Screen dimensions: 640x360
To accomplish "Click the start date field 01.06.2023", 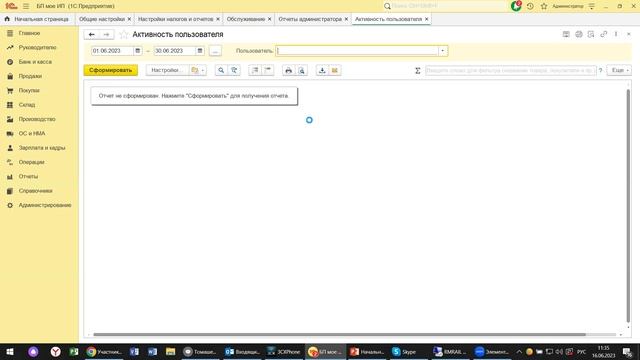I will (x=112, y=51).
